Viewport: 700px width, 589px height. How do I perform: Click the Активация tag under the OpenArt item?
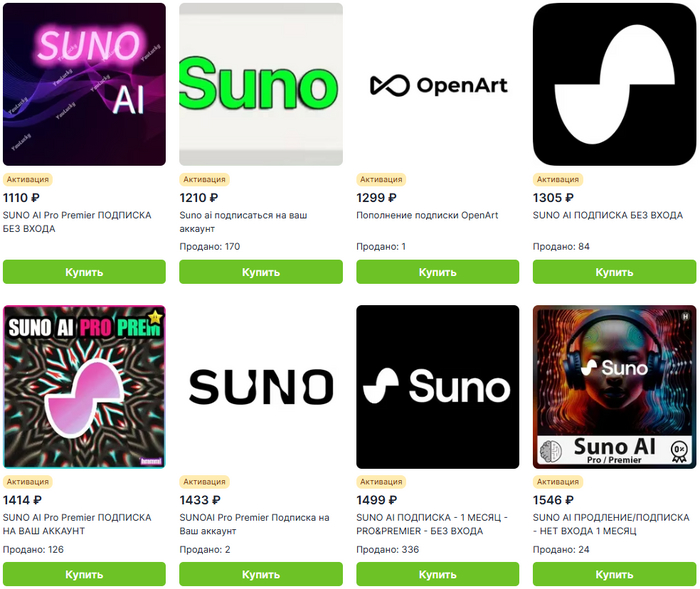click(381, 180)
